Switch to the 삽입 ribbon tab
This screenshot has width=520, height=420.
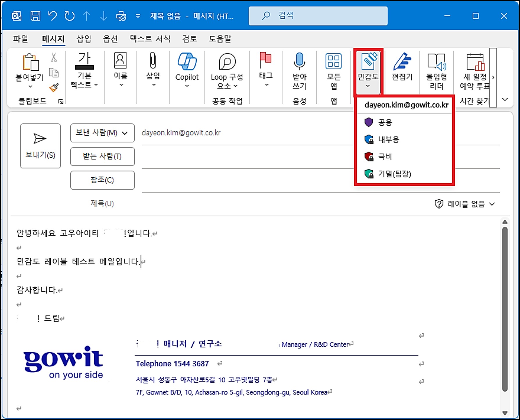(84, 39)
